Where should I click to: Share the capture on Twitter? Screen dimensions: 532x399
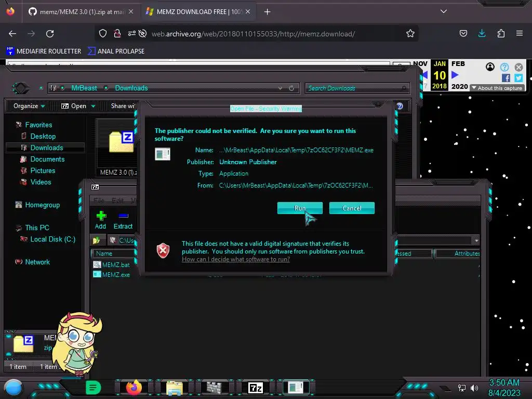tap(518, 78)
